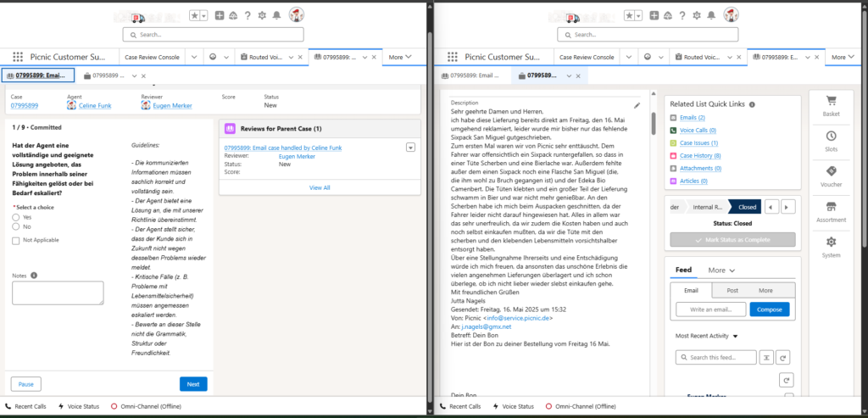Open row actions dropdown for parent case review

tap(410, 148)
